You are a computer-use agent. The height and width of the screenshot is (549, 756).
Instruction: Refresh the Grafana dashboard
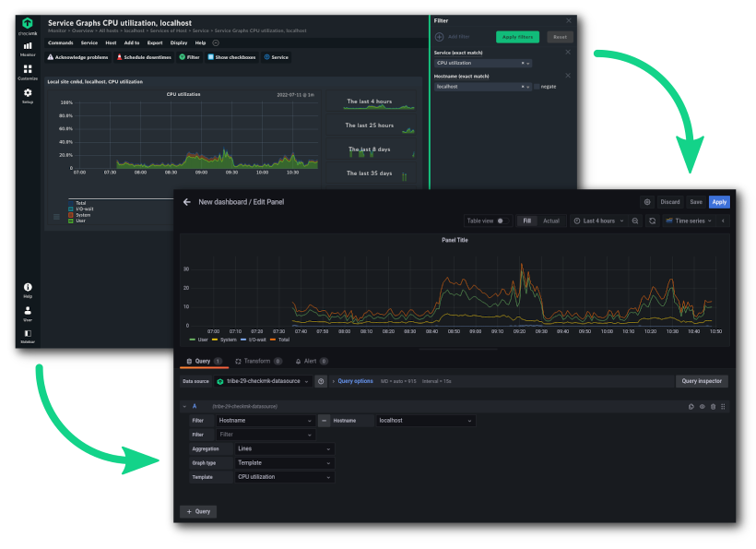(x=653, y=221)
